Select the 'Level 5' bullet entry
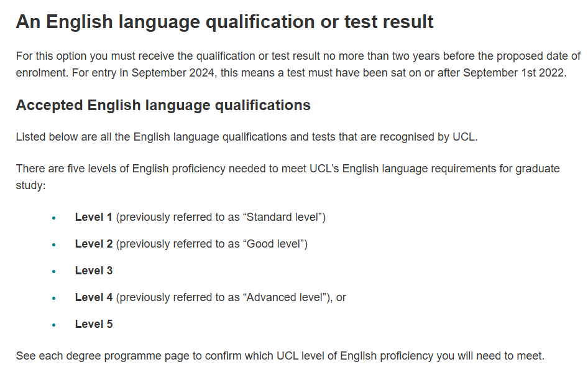588x372 pixels. tap(94, 324)
